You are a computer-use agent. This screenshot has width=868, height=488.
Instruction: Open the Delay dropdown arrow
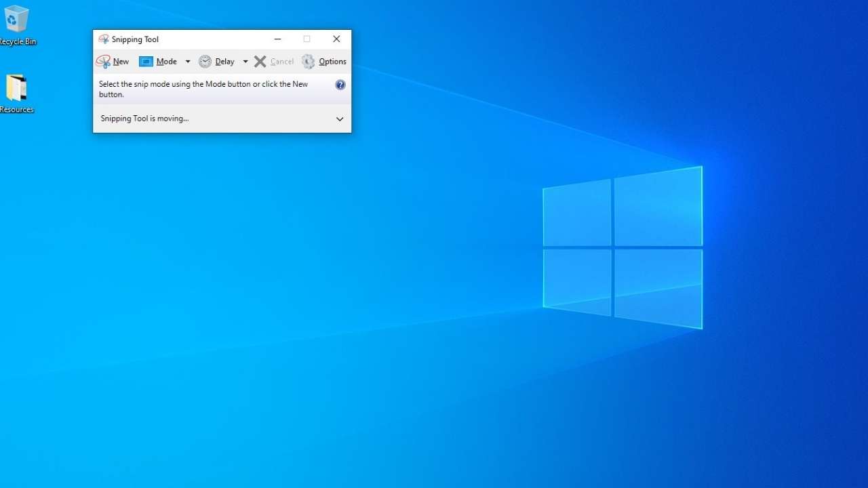click(x=246, y=62)
